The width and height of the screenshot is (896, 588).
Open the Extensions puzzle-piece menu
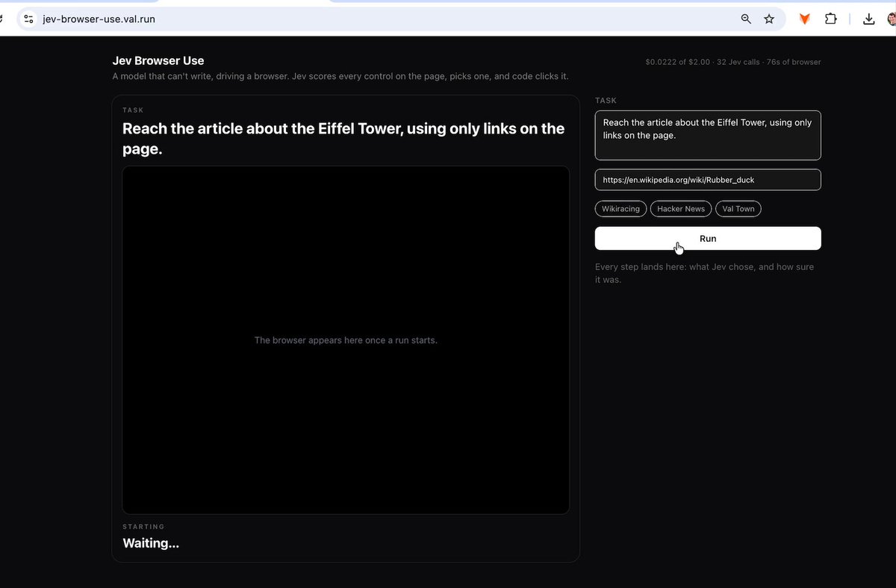(830, 19)
